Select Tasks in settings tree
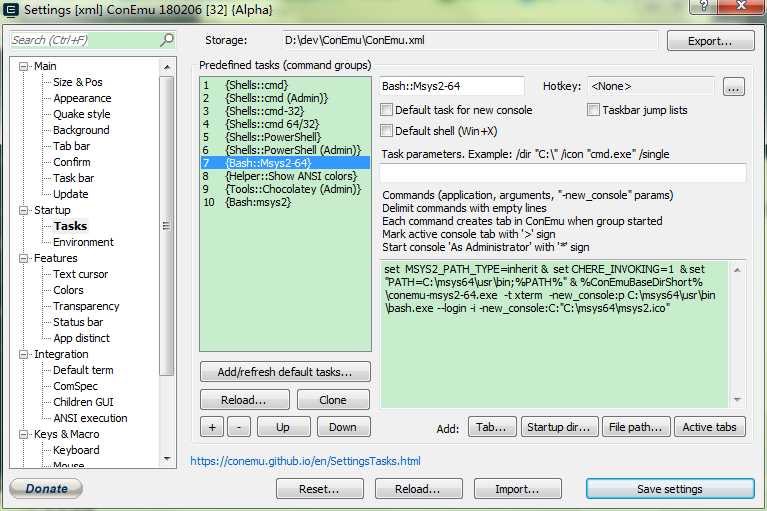 [70, 226]
